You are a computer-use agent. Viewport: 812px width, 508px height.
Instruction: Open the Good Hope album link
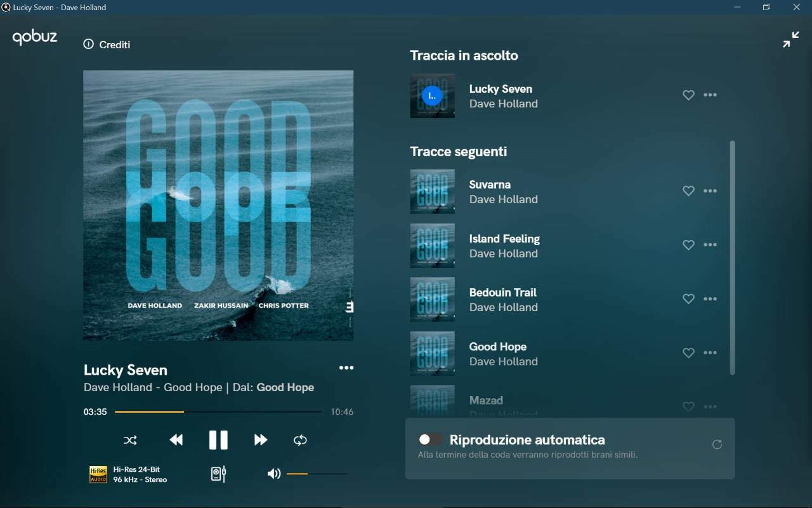(x=285, y=387)
